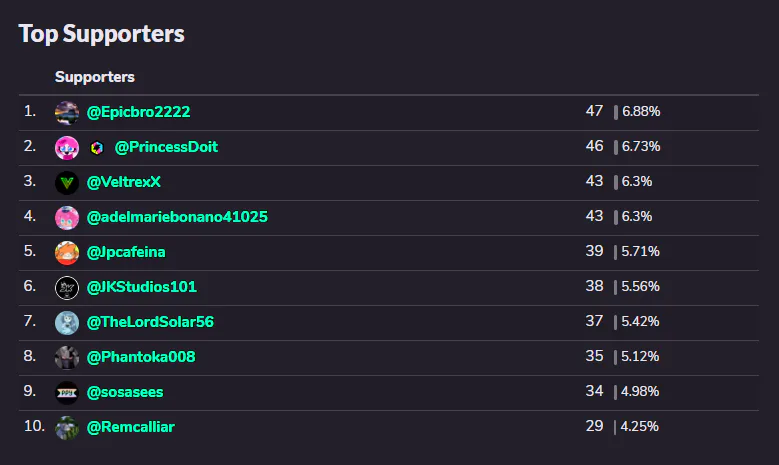Click the Epicbro2222 avatar image
The image size is (779, 465).
67,113
